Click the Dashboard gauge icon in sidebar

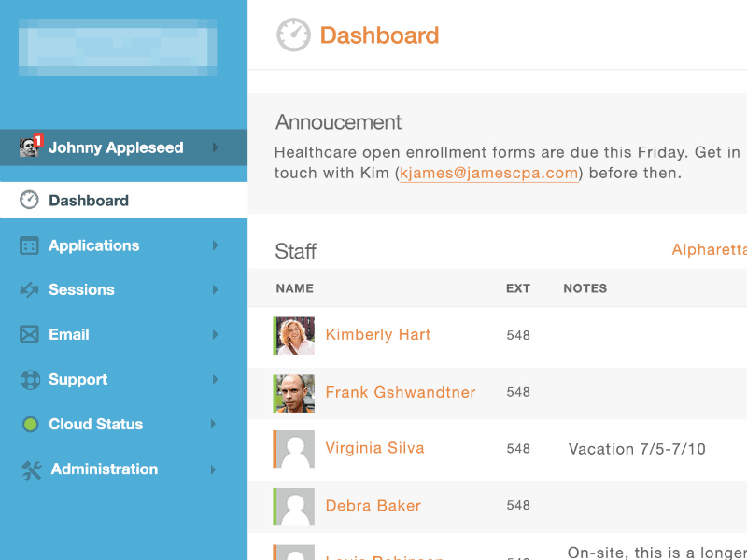point(30,200)
